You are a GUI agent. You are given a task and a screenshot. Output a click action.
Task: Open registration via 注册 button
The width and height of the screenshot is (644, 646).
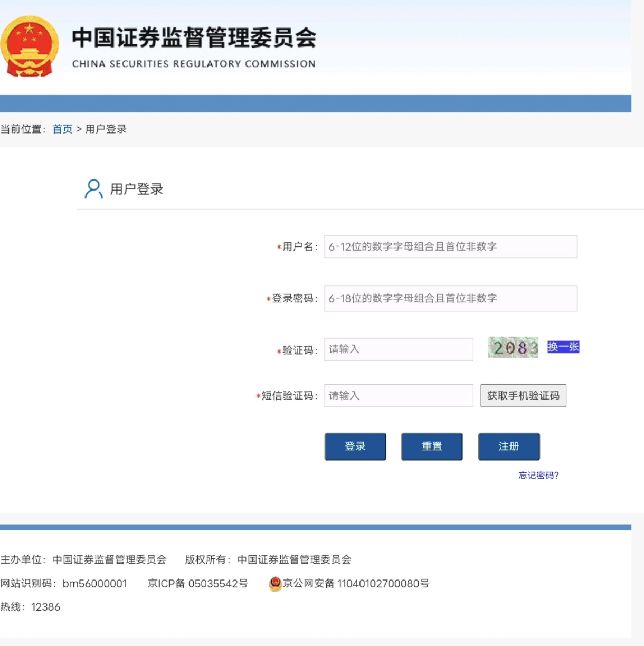click(x=509, y=446)
